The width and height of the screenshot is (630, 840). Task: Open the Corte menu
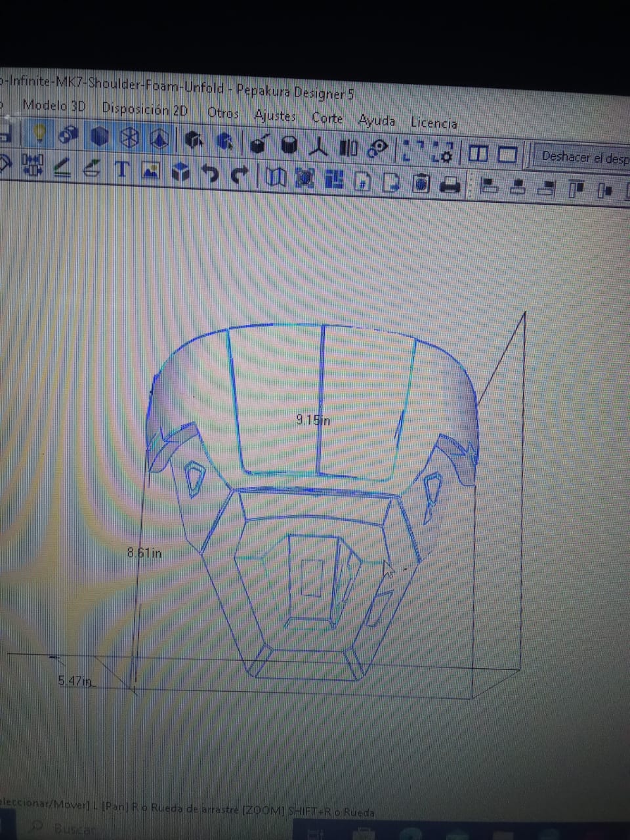point(327,118)
